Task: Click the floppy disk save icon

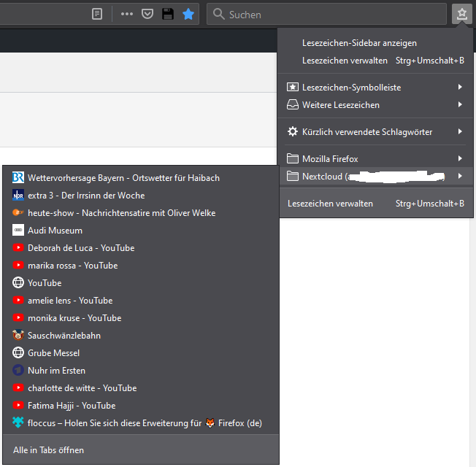Action: [168, 15]
